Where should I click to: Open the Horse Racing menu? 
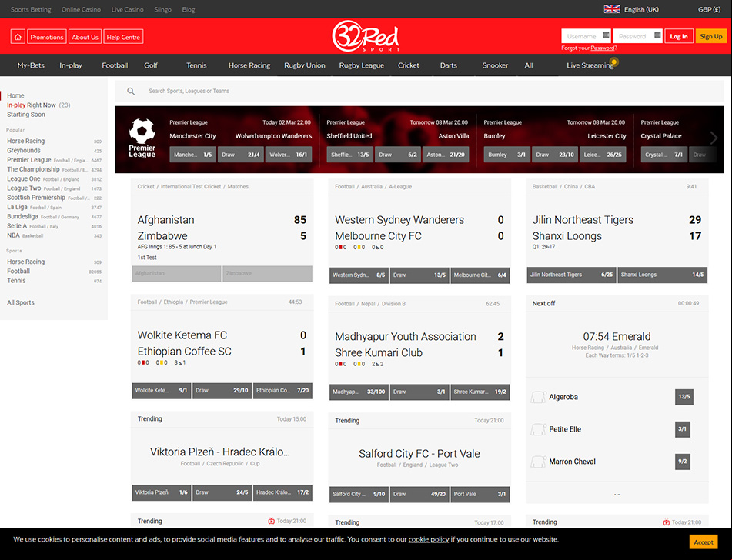pos(249,65)
